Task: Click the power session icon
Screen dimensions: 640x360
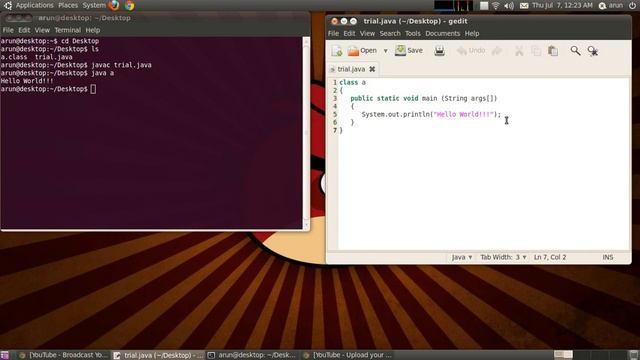Action: pos(632,5)
